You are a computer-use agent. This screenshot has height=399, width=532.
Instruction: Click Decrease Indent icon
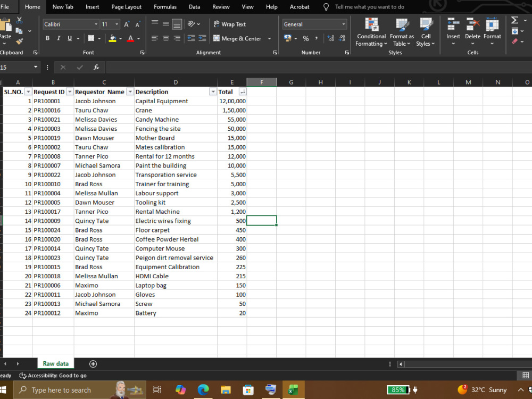pos(192,38)
